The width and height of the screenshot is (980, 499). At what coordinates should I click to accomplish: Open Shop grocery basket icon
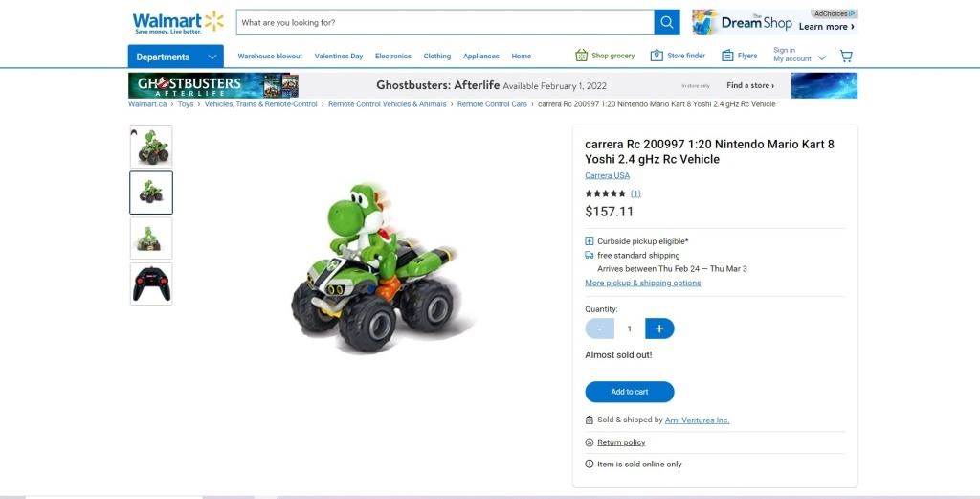tap(581, 56)
